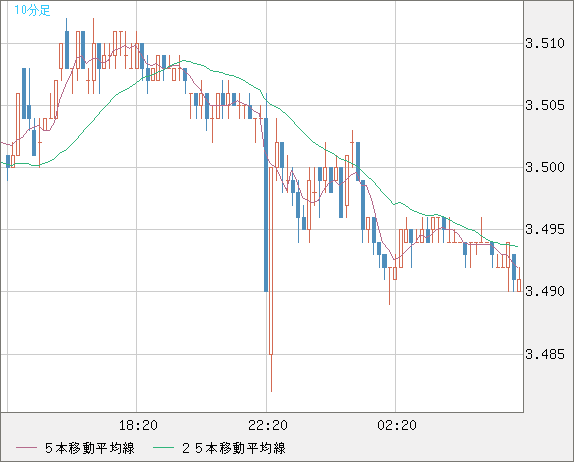Click the 10分足 chart interval label
The width and height of the screenshot is (574, 462).
(32, 10)
